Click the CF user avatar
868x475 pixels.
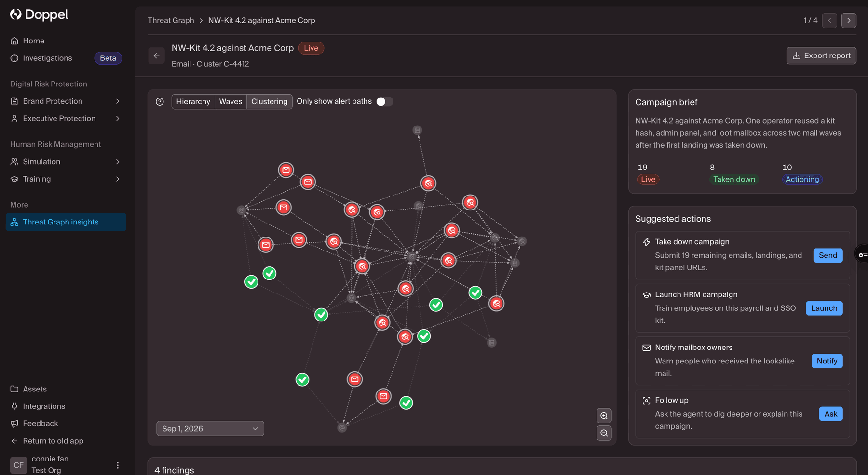click(x=18, y=465)
